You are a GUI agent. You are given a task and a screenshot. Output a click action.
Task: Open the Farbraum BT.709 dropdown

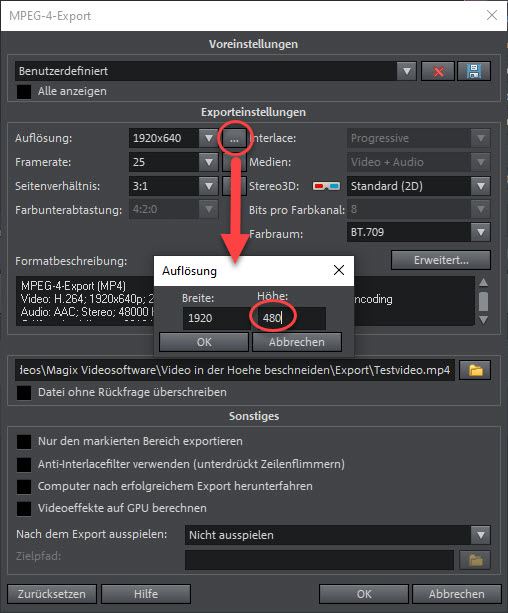481,233
